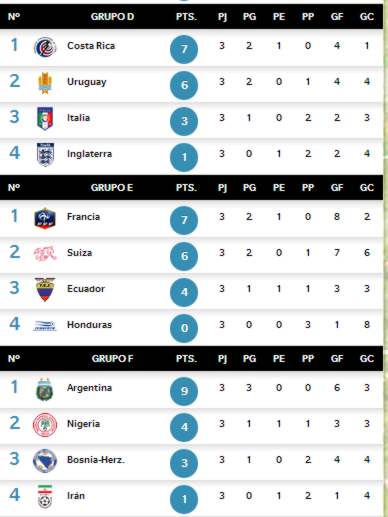Select the GRUPO F header title
Screen dimensions: 388x517
point(112,359)
